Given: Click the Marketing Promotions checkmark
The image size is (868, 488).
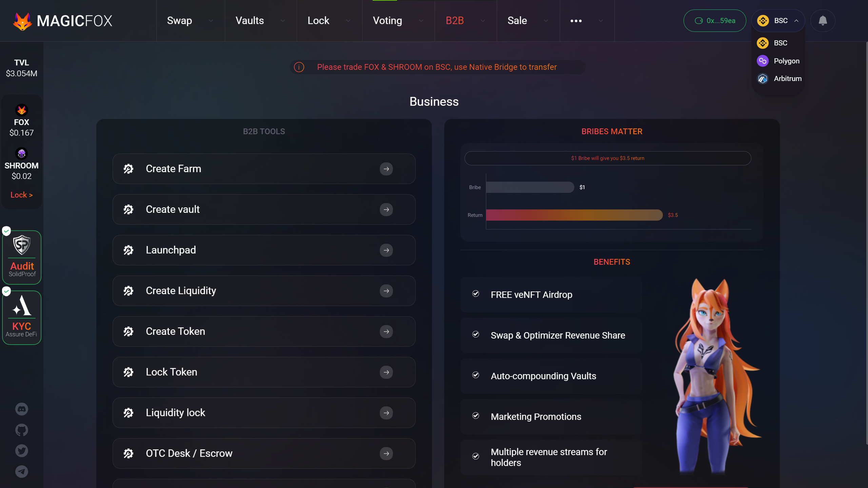Looking at the screenshot, I should [476, 415].
